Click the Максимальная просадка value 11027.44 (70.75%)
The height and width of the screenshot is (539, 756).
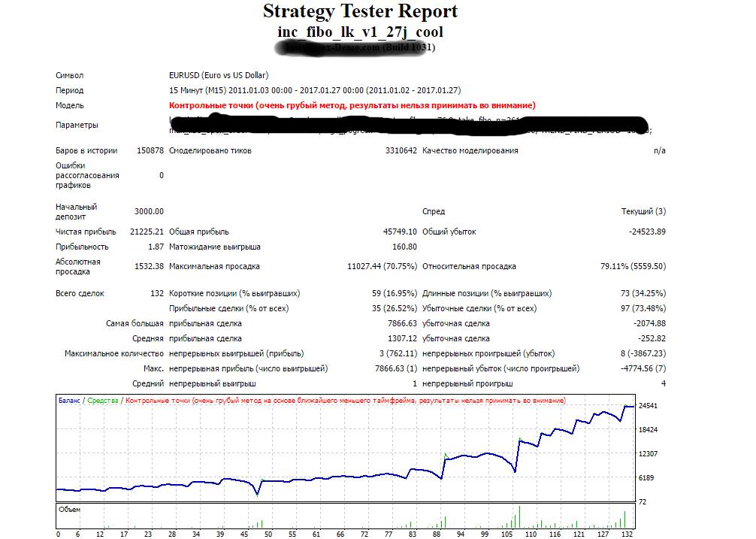point(382,266)
